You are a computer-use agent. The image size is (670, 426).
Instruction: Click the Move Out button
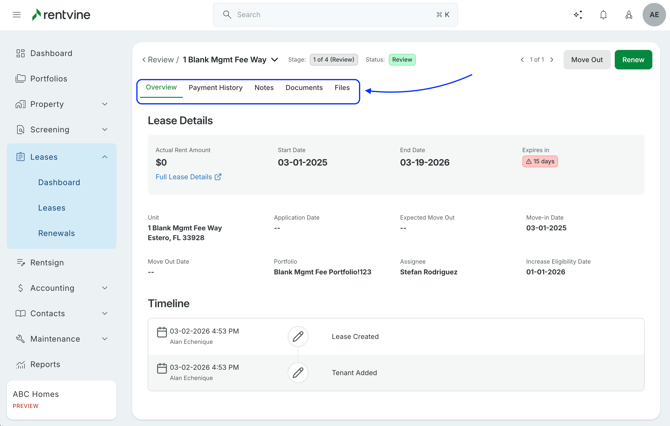pyautogui.click(x=586, y=60)
